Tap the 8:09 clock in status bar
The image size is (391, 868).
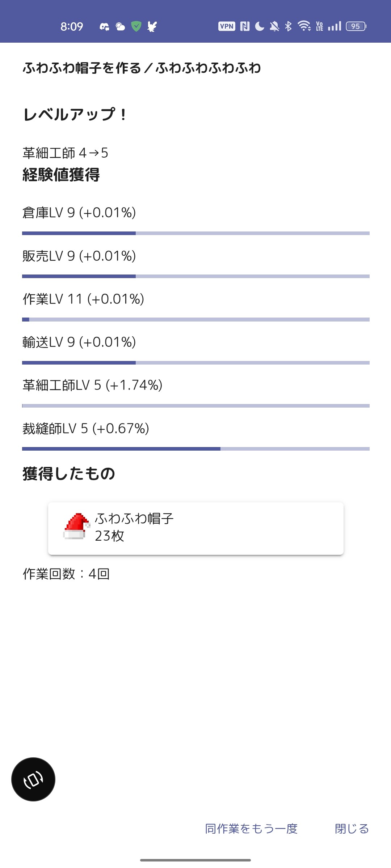click(72, 26)
